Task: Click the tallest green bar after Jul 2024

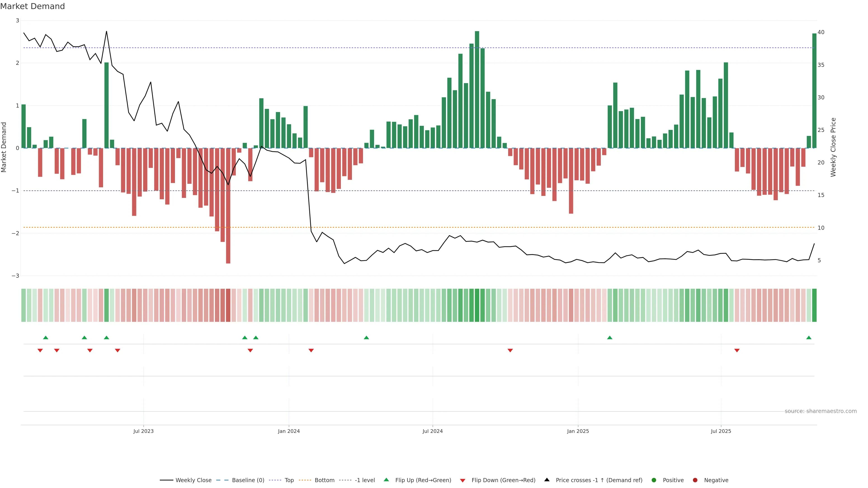Action: tap(477, 89)
